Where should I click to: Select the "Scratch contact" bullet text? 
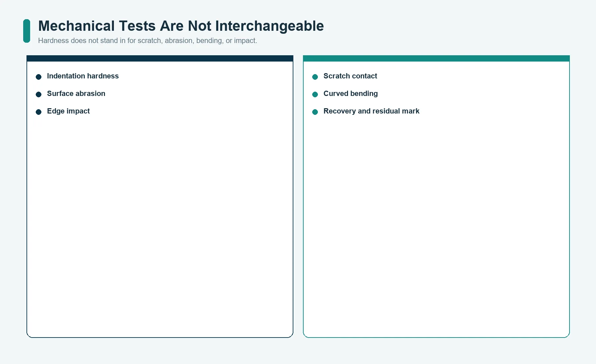[x=350, y=76]
